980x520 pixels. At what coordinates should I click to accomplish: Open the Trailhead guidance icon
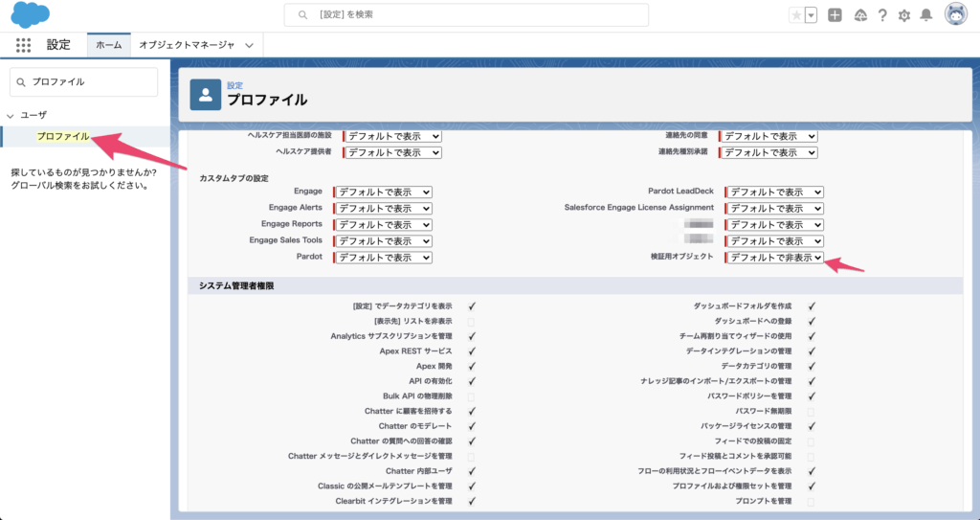859,15
